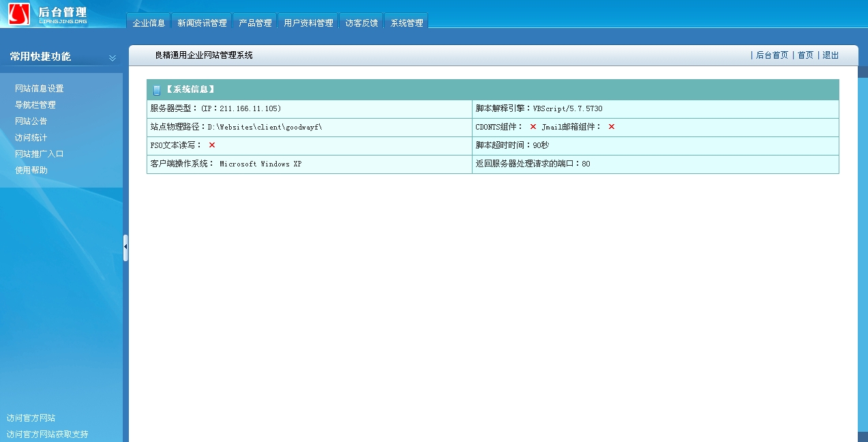Image resolution: width=868 pixels, height=442 pixels.
Task: Click the red X next to FSO文本读写
Action: click(x=211, y=145)
